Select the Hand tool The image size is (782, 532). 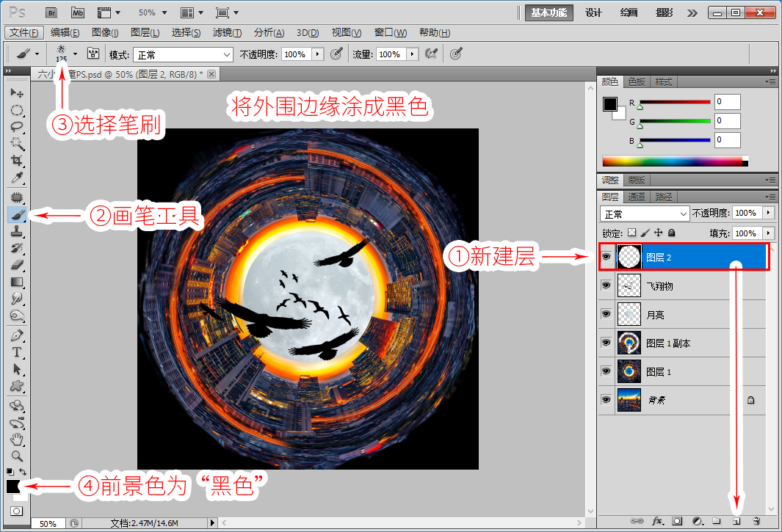click(17, 440)
